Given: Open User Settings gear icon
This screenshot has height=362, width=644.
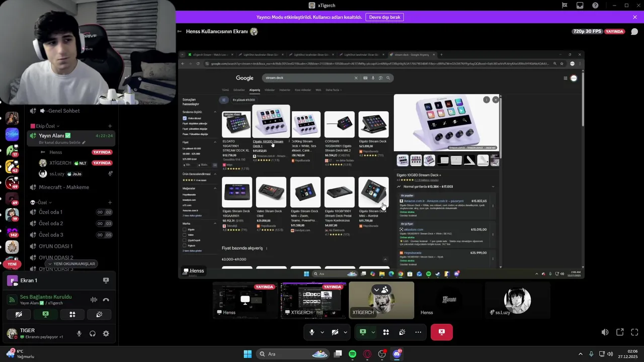Looking at the screenshot, I should (106, 333).
